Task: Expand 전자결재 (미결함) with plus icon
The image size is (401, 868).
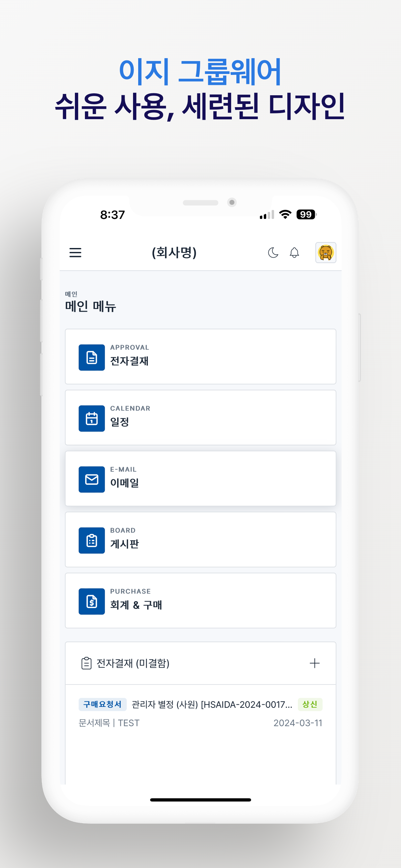Action: (314, 663)
